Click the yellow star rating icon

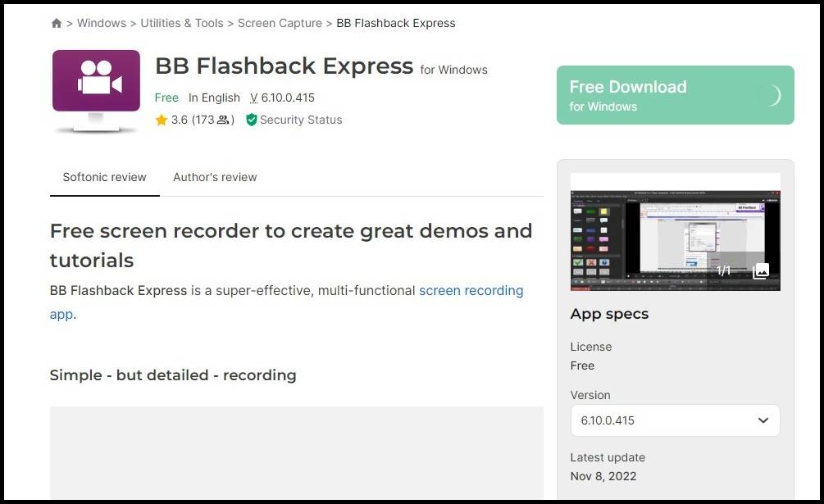point(162,120)
